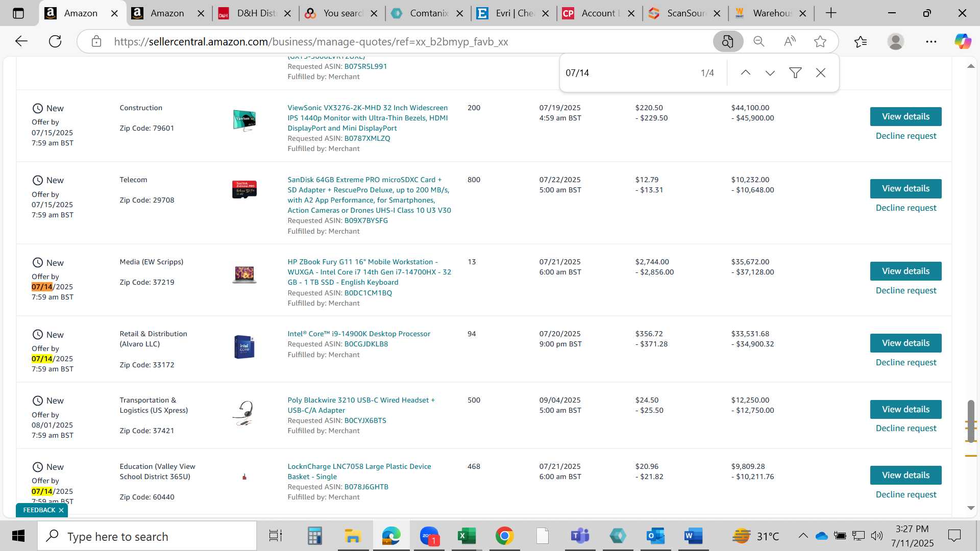Close the find on page bar
The image size is (980, 551).
click(821, 73)
